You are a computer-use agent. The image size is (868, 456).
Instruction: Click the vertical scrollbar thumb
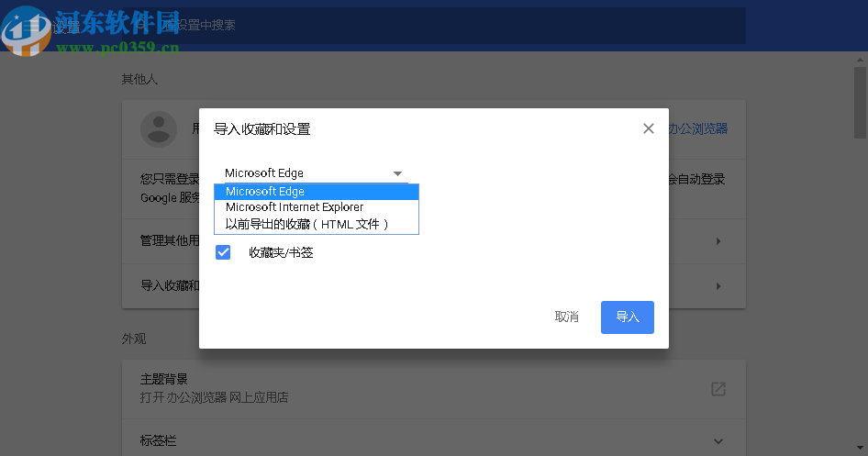click(860, 103)
